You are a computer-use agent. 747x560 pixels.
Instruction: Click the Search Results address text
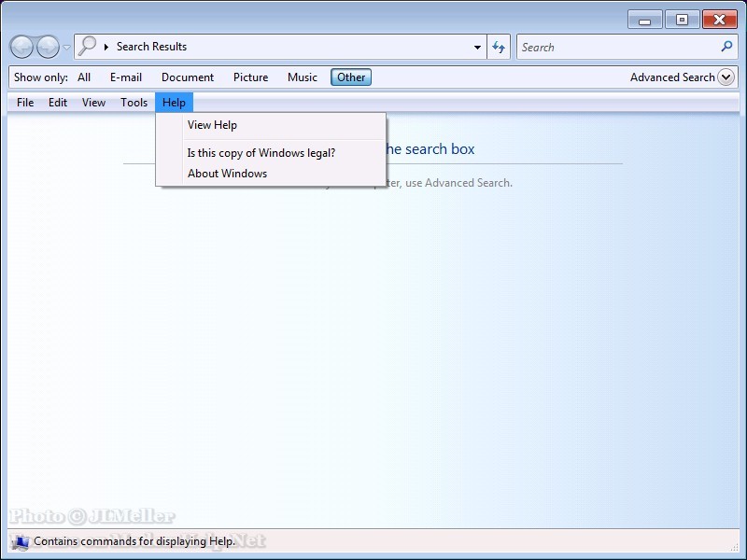(151, 47)
